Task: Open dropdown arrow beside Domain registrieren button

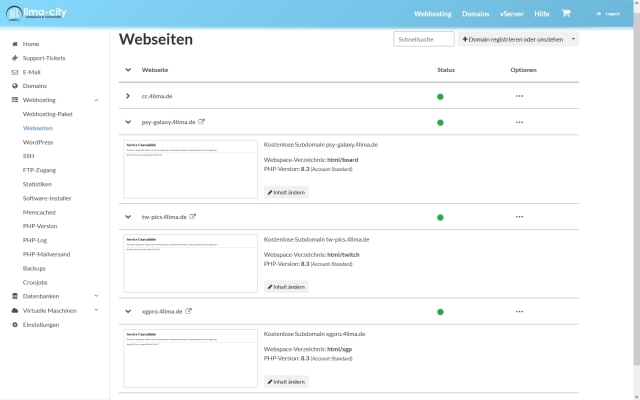Action: (573, 39)
